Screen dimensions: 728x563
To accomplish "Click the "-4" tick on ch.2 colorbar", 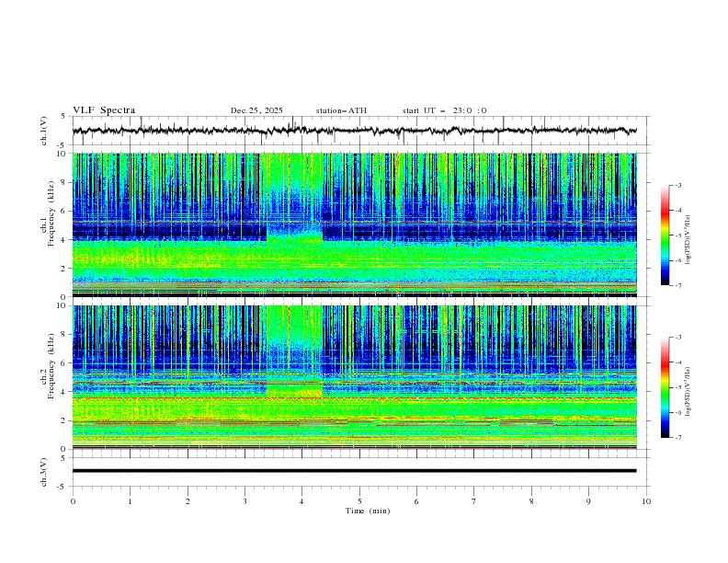I will click(677, 362).
